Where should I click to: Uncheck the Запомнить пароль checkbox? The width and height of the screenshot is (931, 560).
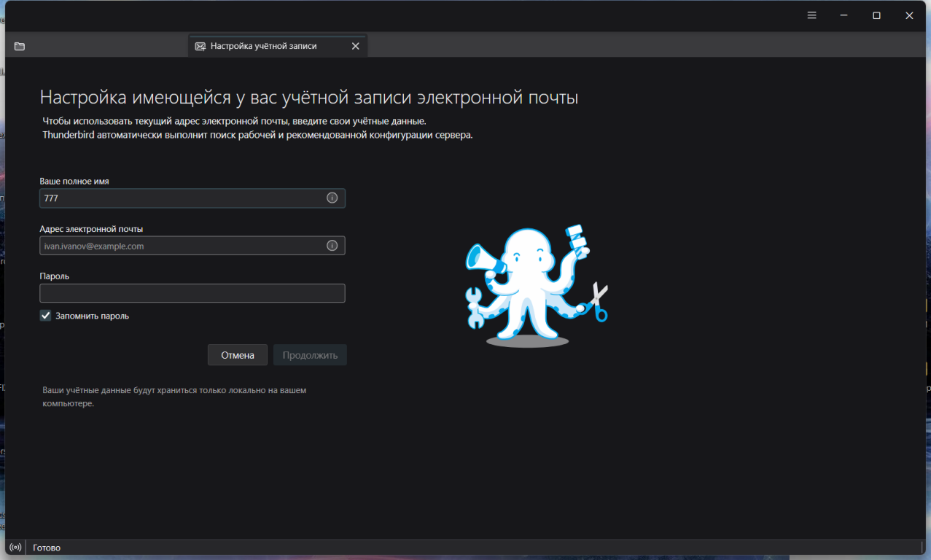pyautogui.click(x=46, y=316)
